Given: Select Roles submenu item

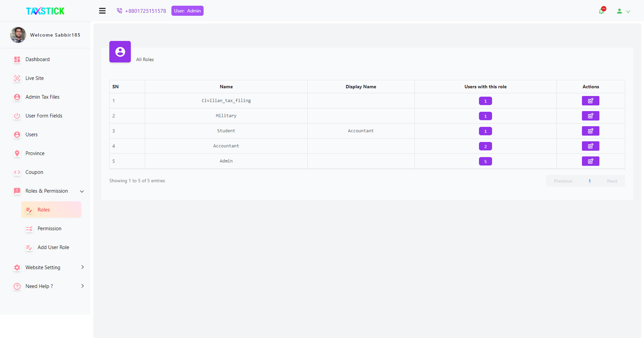Looking at the screenshot, I should pos(51,210).
